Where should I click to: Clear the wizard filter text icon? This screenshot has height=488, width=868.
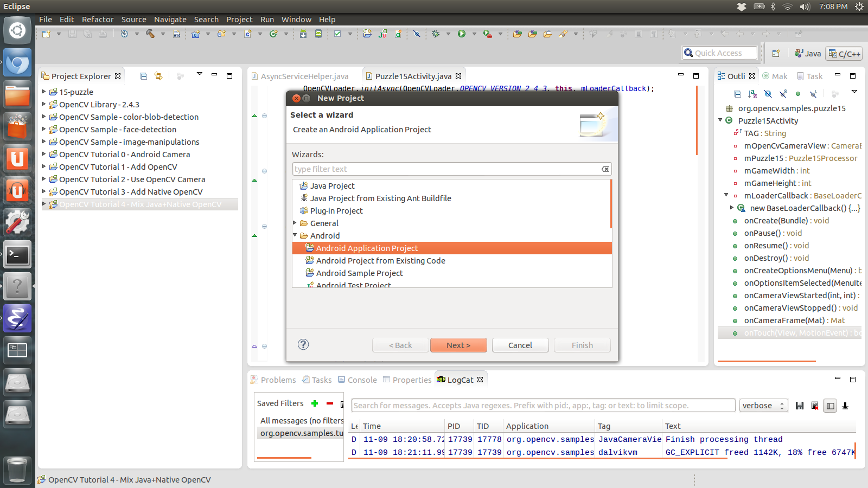(x=605, y=169)
